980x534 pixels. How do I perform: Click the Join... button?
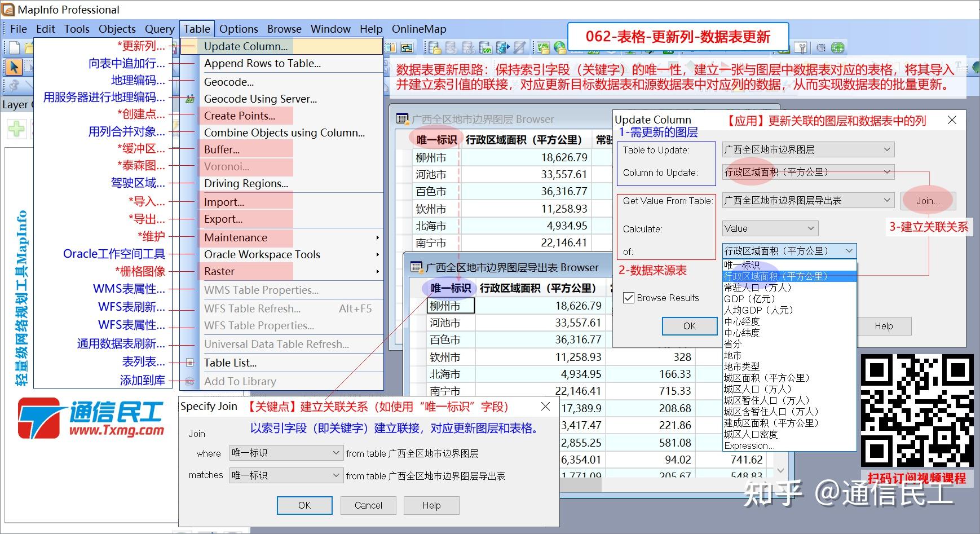pos(928,201)
